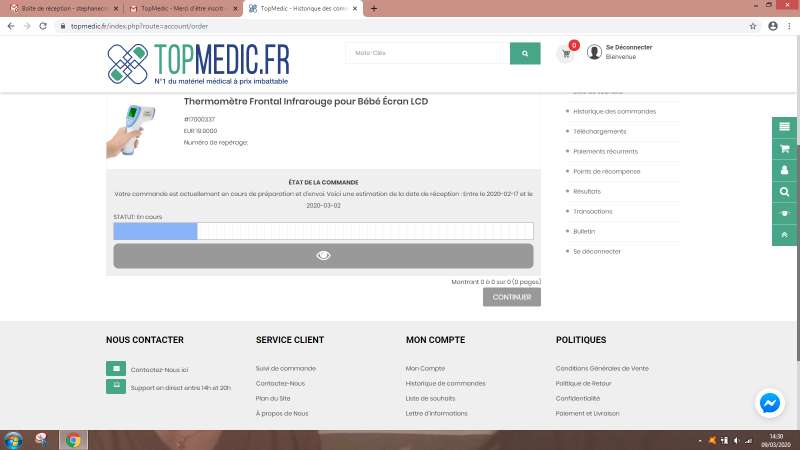Open Bulletin in account menu

point(584,231)
